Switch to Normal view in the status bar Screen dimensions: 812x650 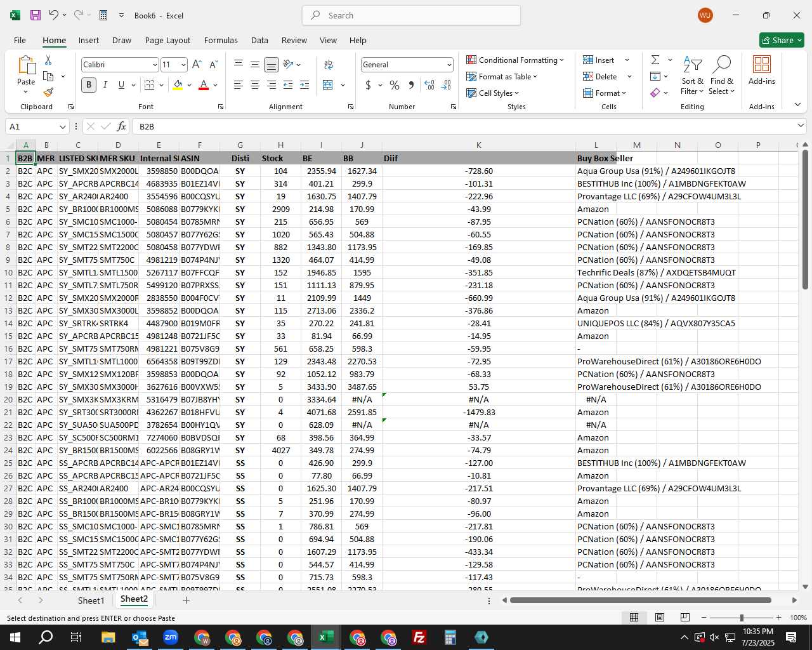(634, 618)
